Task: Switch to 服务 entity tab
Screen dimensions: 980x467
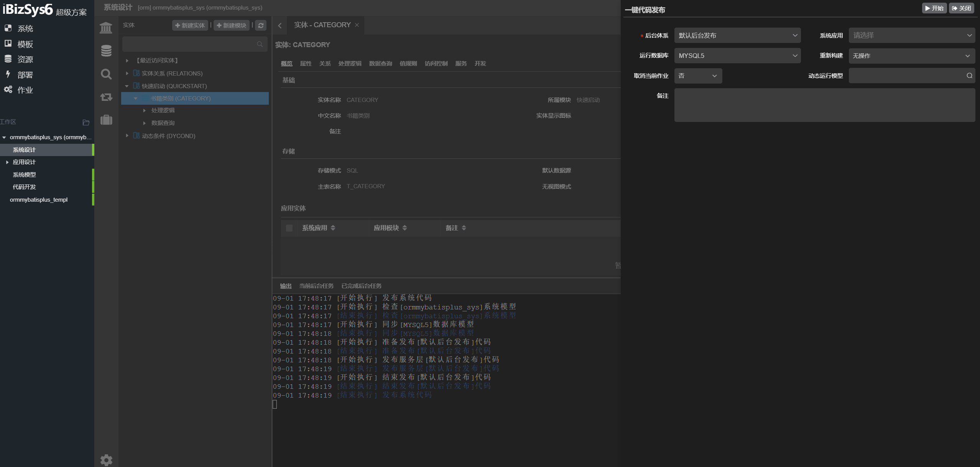Action: coord(461,64)
